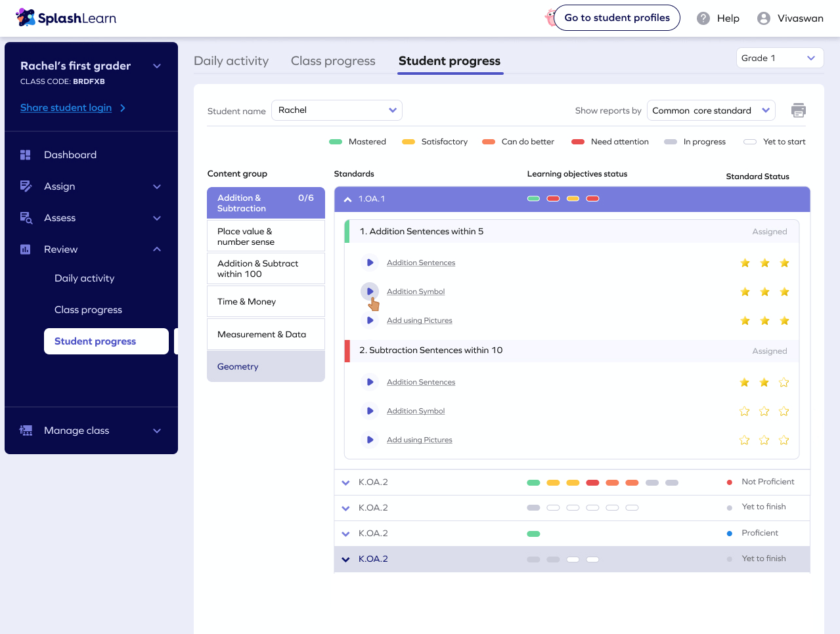Toggle the third star for Addition Sentences
The height and width of the screenshot is (634, 840).
coord(784,263)
